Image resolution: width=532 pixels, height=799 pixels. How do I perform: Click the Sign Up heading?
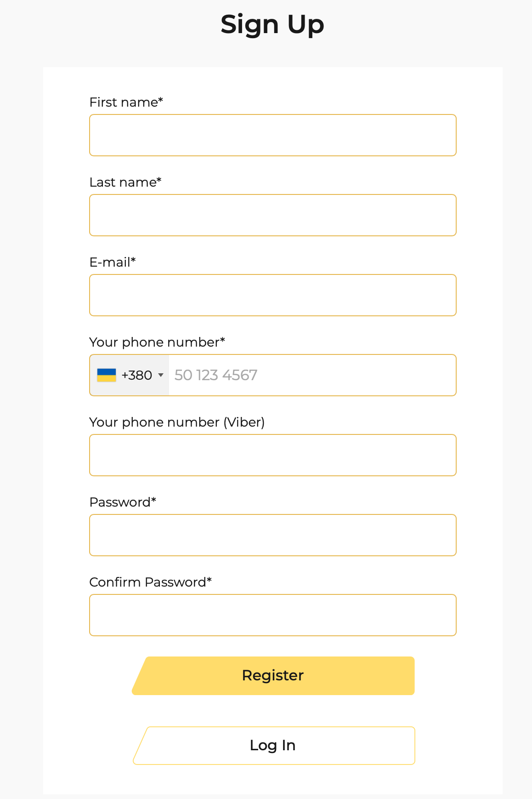(x=272, y=24)
